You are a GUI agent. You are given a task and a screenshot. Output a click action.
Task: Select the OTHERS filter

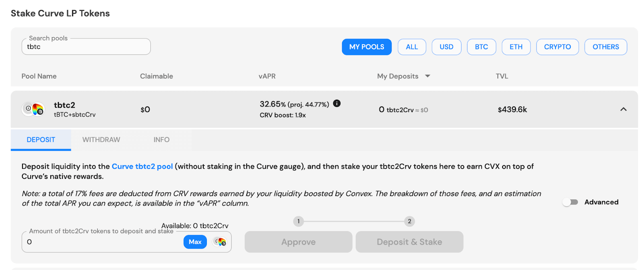tap(606, 47)
